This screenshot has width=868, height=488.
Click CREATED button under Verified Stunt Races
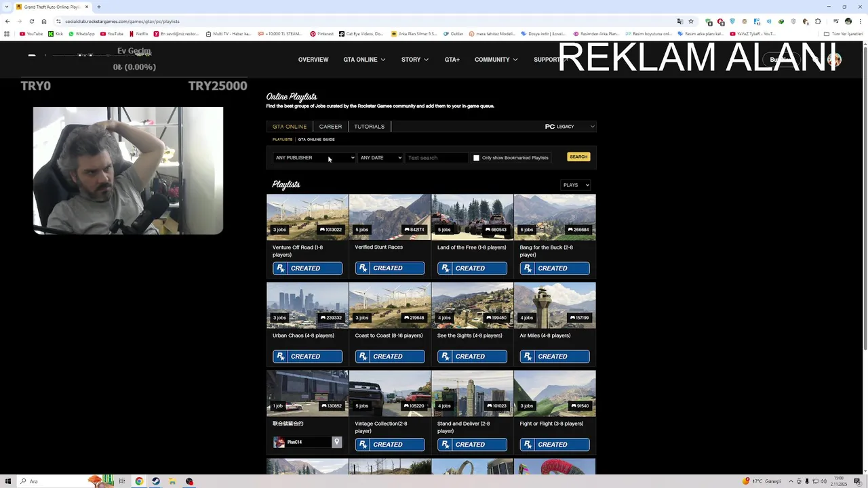coord(390,268)
